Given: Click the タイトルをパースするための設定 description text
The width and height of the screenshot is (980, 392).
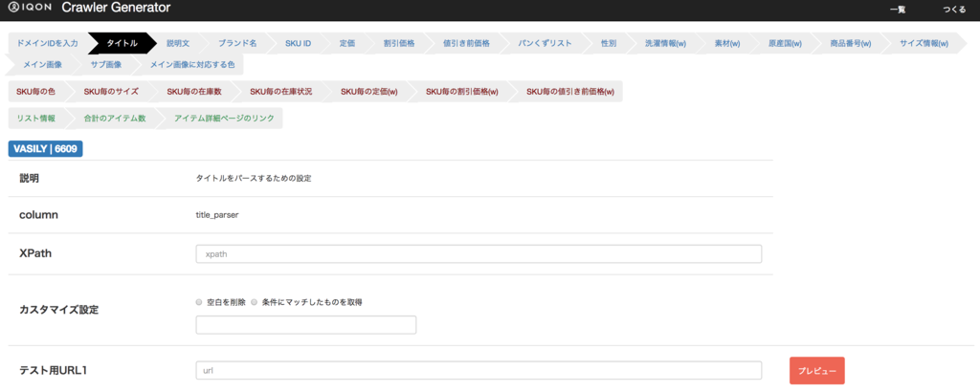Looking at the screenshot, I should click(x=254, y=179).
